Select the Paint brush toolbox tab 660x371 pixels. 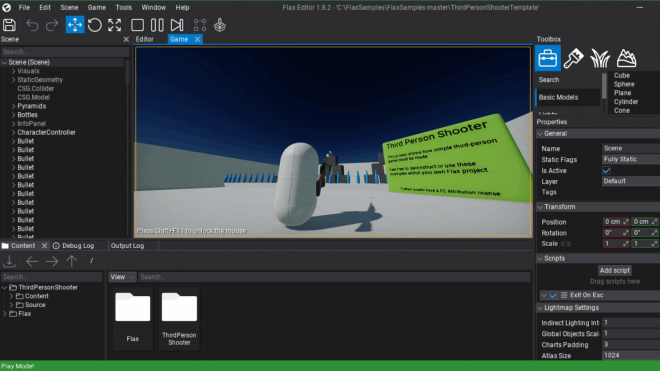(x=573, y=58)
